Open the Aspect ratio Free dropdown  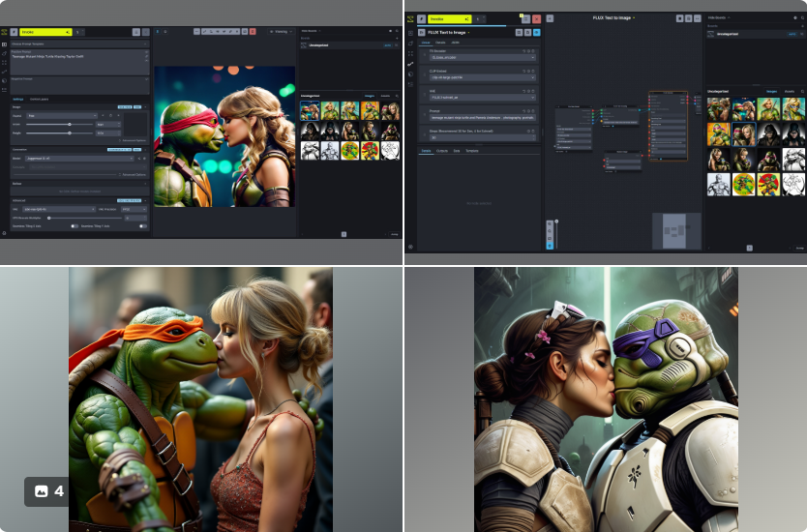pyautogui.click(x=62, y=116)
